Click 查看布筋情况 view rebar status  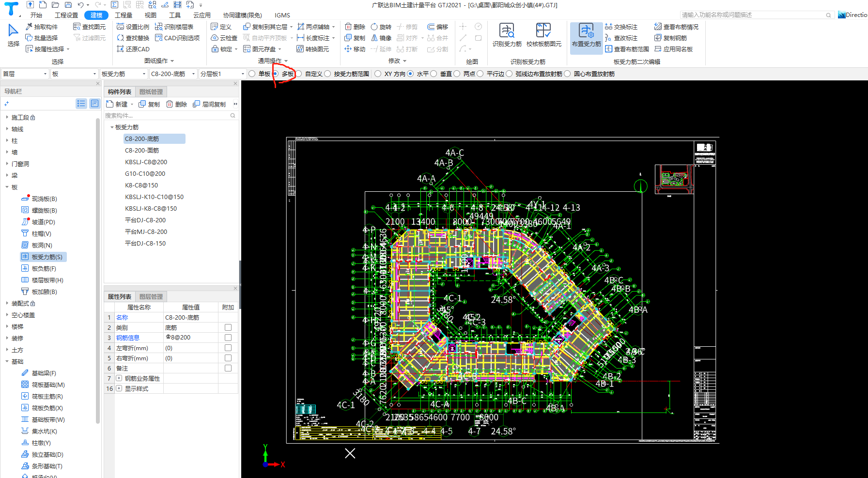676,27
